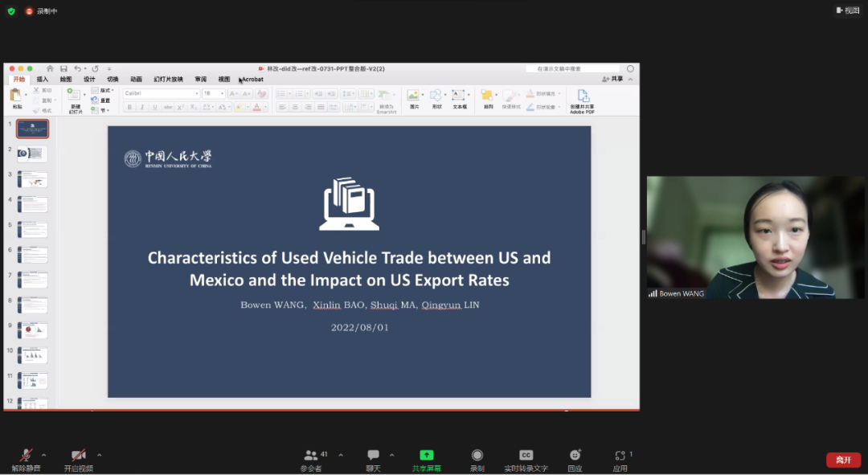Click the Record icon in Zoom toolbar
This screenshot has height=475, width=868.
[477, 456]
